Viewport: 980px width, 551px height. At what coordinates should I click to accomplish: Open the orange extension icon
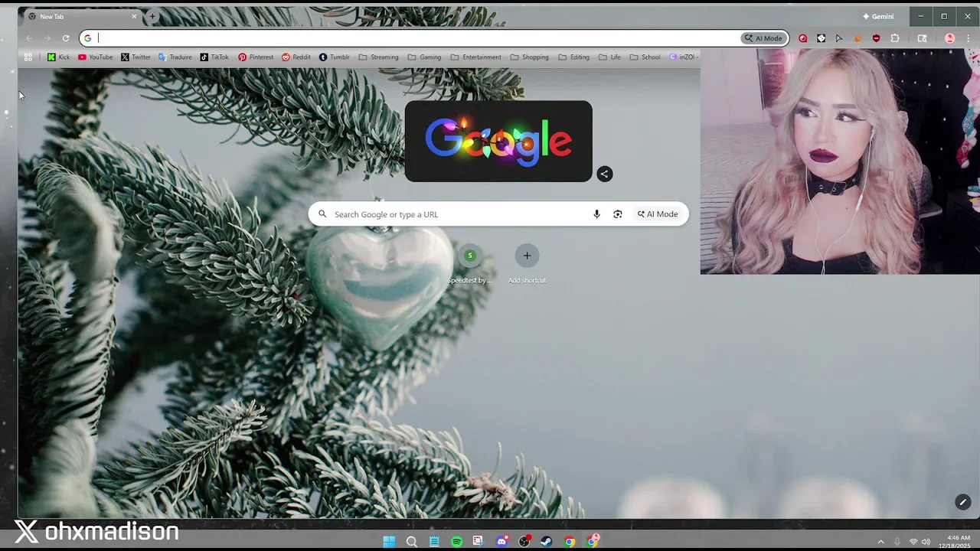857,38
